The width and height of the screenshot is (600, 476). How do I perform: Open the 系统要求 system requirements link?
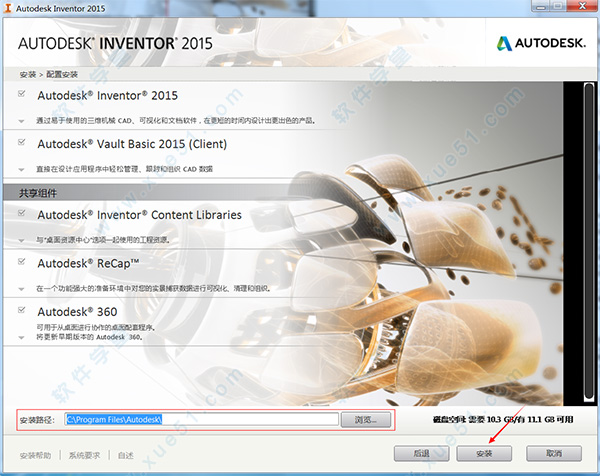84,455
